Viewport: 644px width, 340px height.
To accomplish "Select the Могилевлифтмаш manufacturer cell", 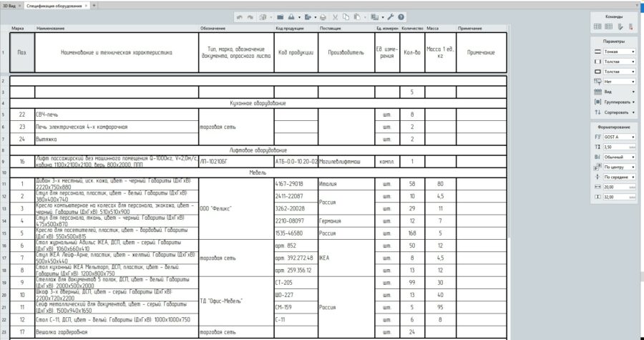I will pos(346,162).
